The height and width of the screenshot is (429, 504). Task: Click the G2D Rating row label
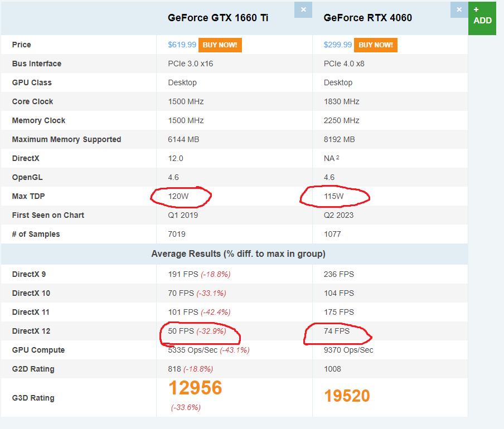(33, 369)
